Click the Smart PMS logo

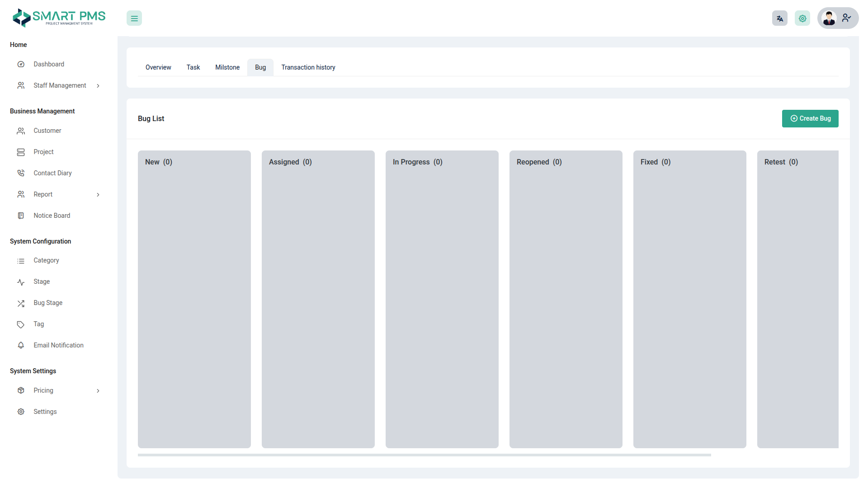59,18
